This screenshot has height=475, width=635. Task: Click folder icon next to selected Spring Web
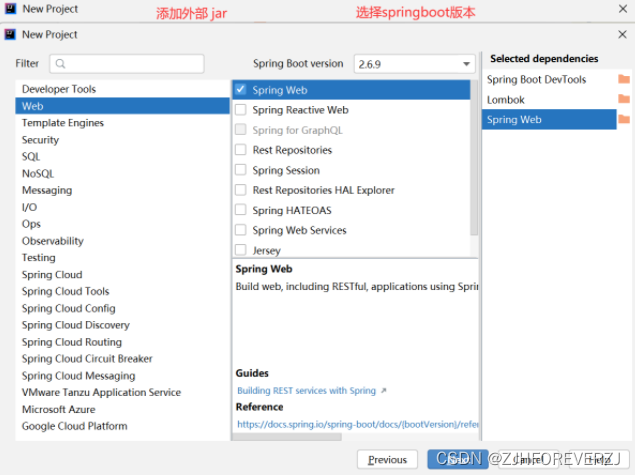pyautogui.click(x=624, y=119)
